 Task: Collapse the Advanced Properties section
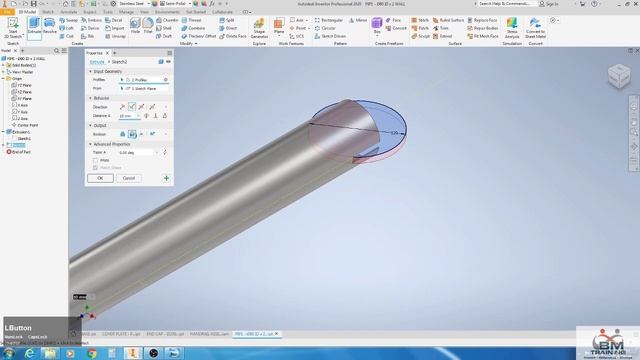(90, 144)
